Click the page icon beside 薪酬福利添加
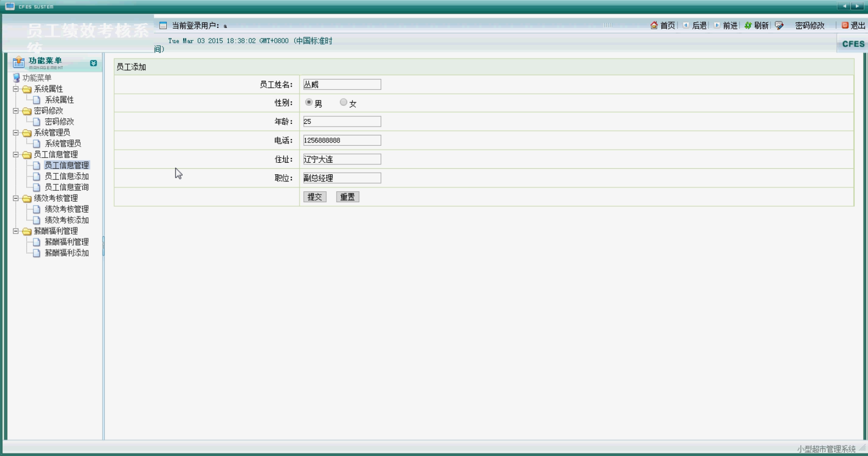Viewport: 868px width, 456px height. click(37, 253)
